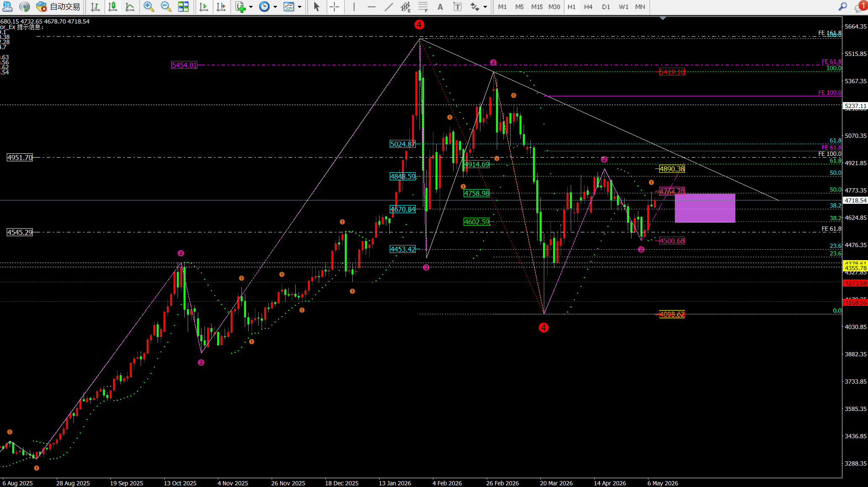
Task: Switch chart to line chart style
Action: (x=130, y=7)
